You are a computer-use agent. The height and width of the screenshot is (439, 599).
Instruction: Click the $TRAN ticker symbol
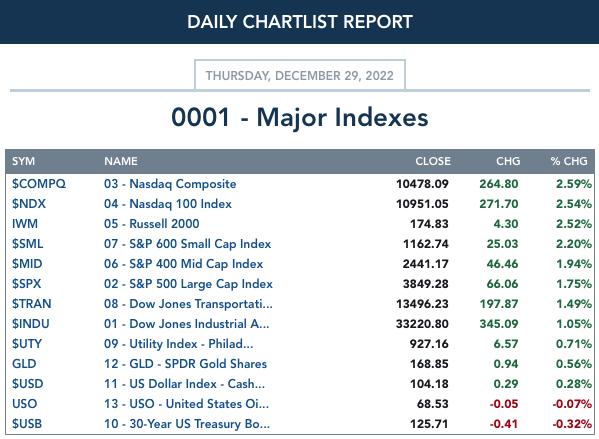31,304
